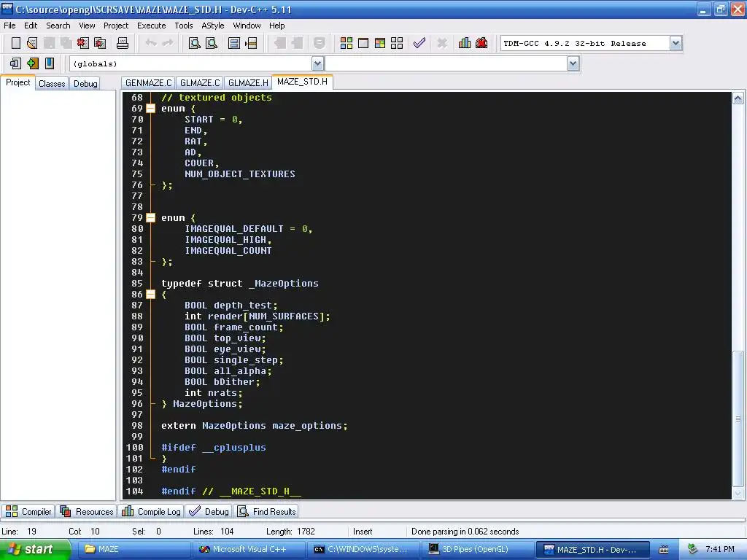Click the Delete profiling information icon
The image size is (747, 560).
pos(481,43)
